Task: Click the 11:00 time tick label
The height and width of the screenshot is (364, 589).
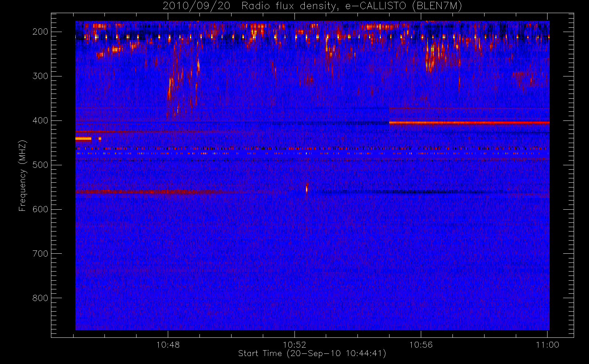Action: pos(548,344)
